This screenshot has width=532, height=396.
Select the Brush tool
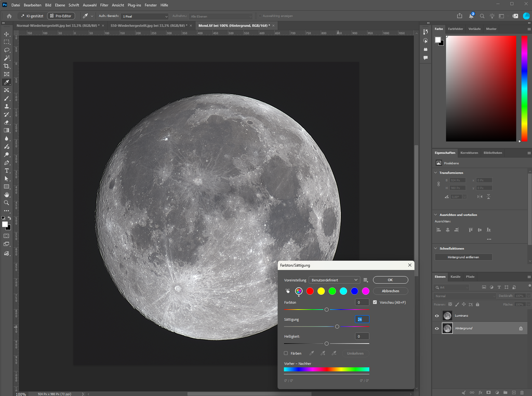coord(6,98)
